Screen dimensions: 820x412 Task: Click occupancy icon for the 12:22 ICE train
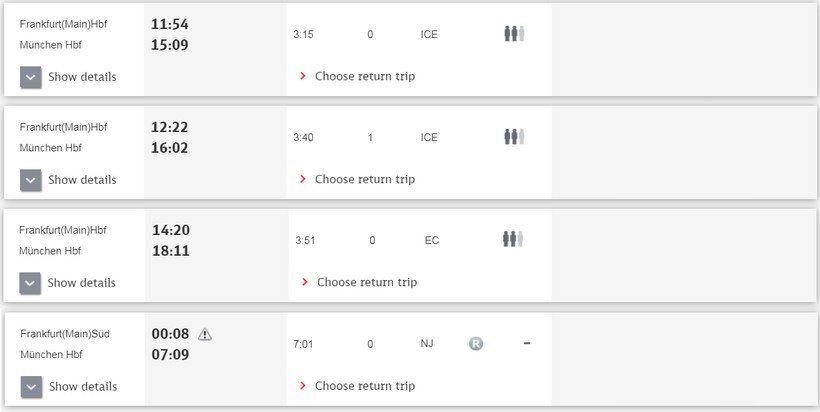pyautogui.click(x=514, y=137)
